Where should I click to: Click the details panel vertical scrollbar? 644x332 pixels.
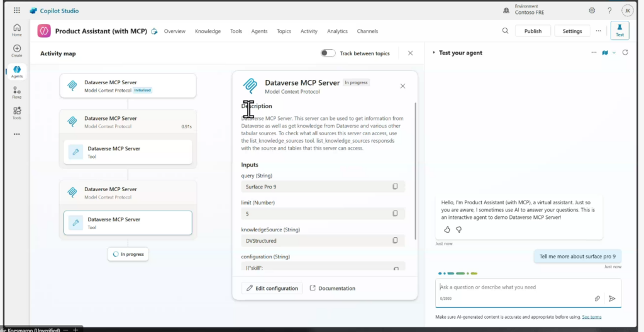[x=416, y=171]
